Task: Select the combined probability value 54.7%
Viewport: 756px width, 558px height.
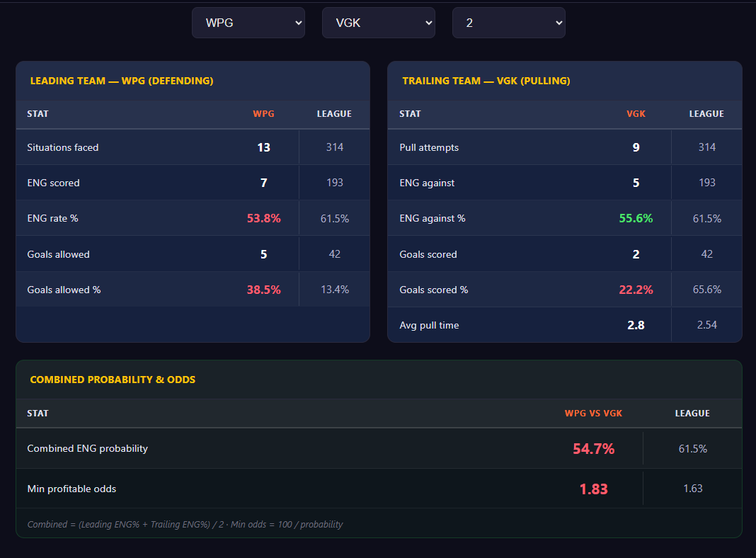Action: pos(593,449)
